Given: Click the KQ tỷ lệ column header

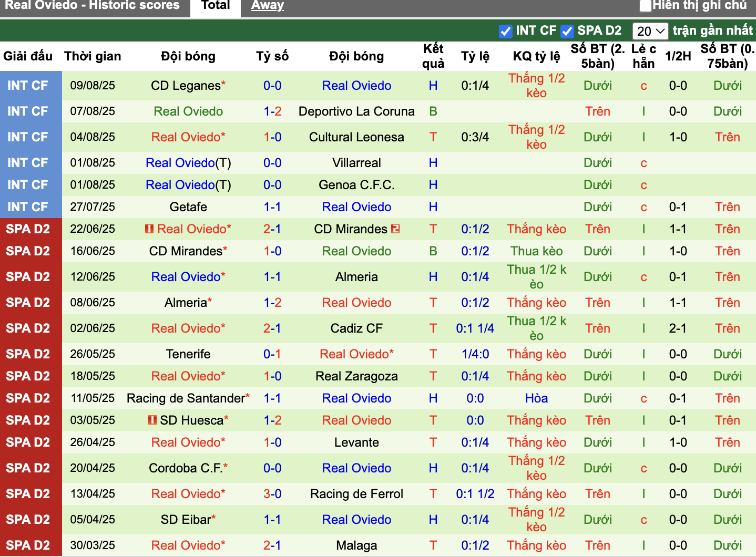Looking at the screenshot, I should 537,56.
